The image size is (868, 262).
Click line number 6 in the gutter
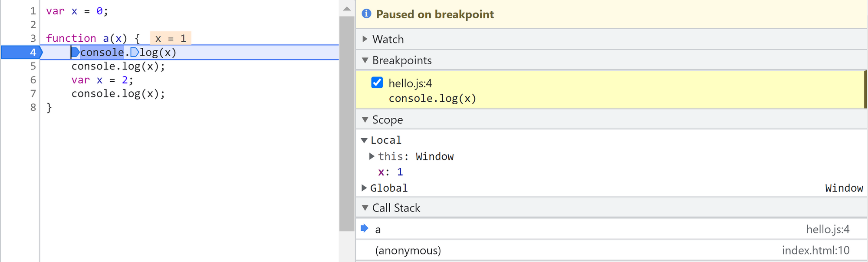[33, 80]
